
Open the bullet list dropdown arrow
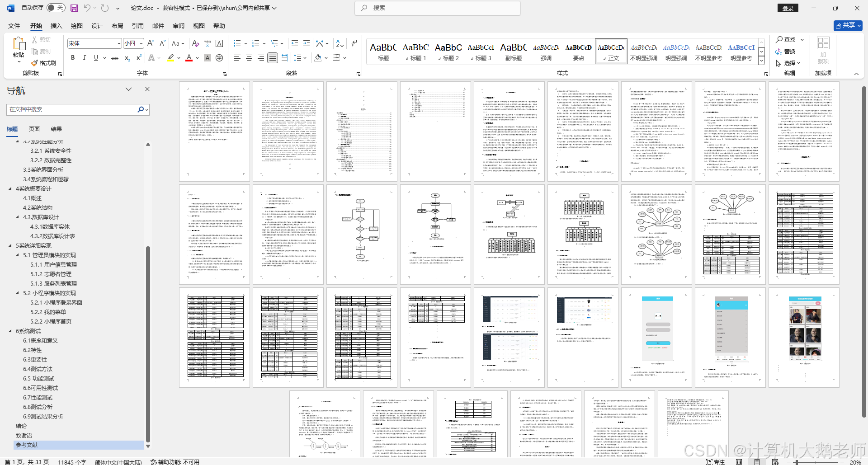pyautogui.click(x=245, y=43)
